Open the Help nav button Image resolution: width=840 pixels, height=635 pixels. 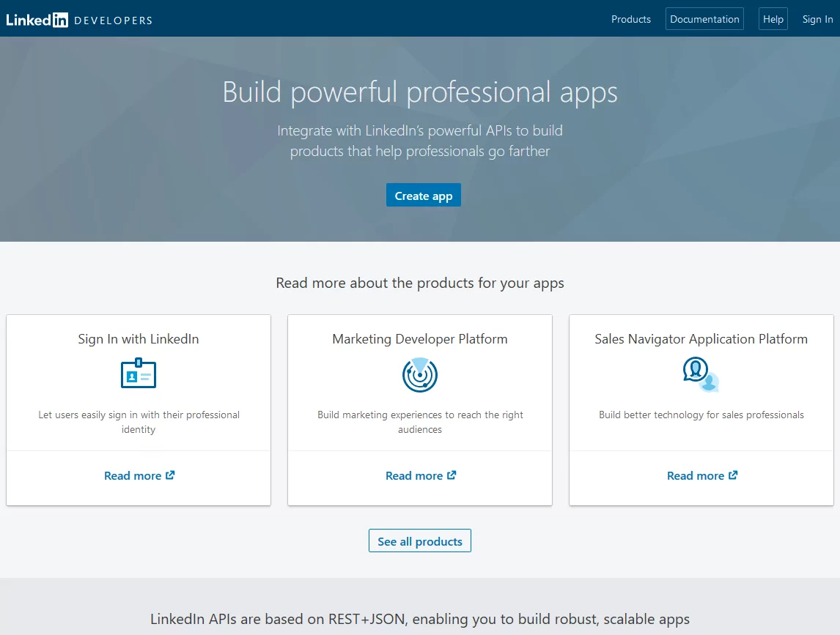[x=773, y=19]
